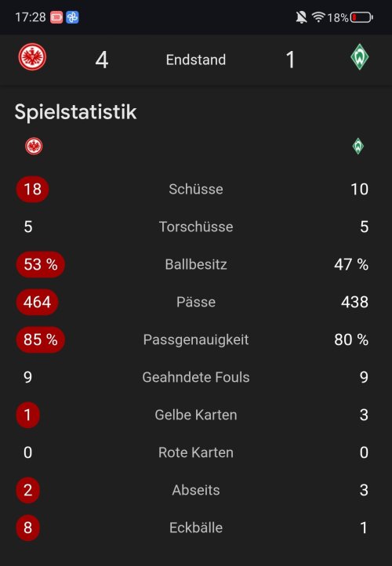Tap the highlighted 18 shots badge
Image resolution: width=392 pixels, height=566 pixels.
point(32,189)
